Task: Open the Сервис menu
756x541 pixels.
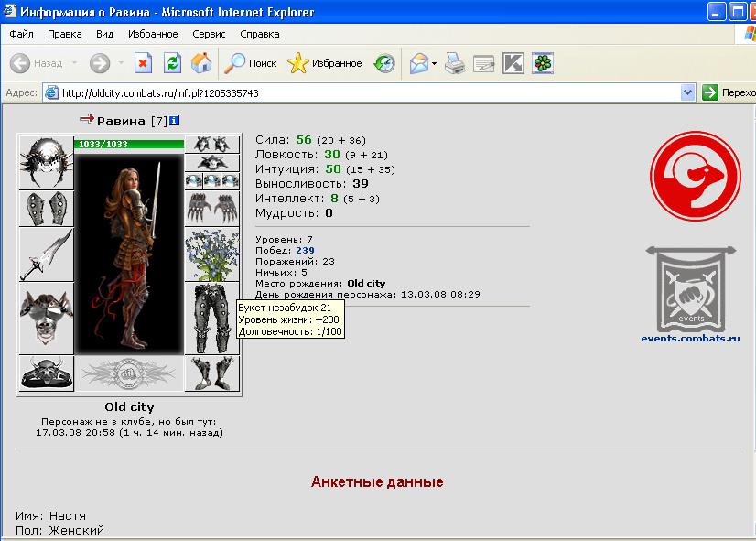Action: tap(209, 34)
